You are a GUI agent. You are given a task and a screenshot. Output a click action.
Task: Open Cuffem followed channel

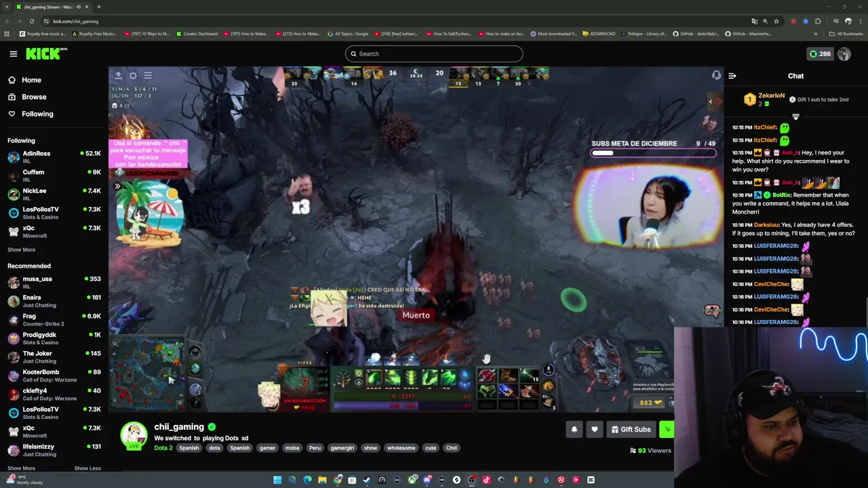(54, 176)
